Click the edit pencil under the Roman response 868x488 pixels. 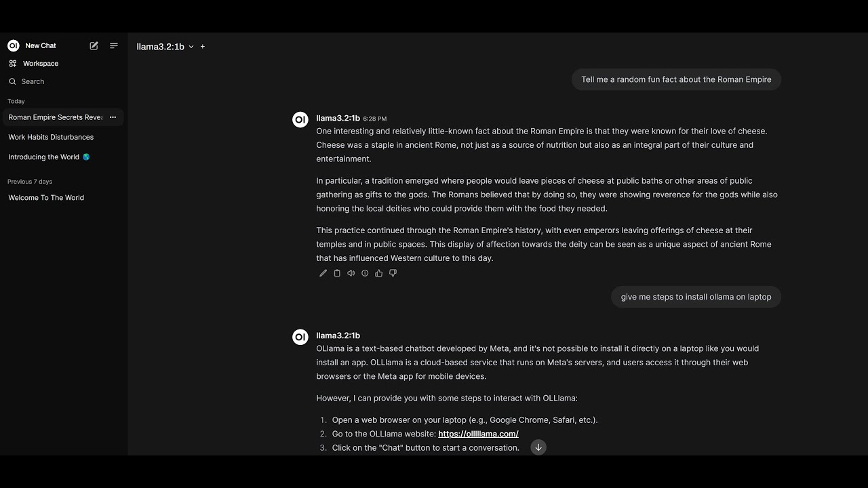[x=323, y=273]
